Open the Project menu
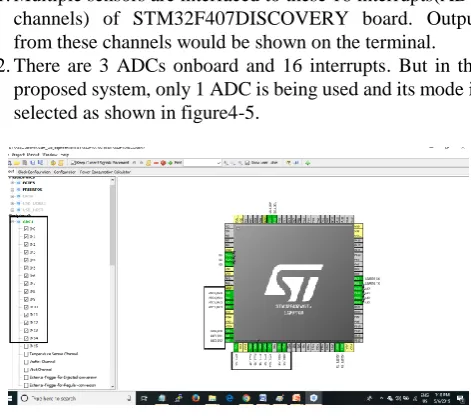Viewport: 471px width, 420px height. click(x=18, y=155)
